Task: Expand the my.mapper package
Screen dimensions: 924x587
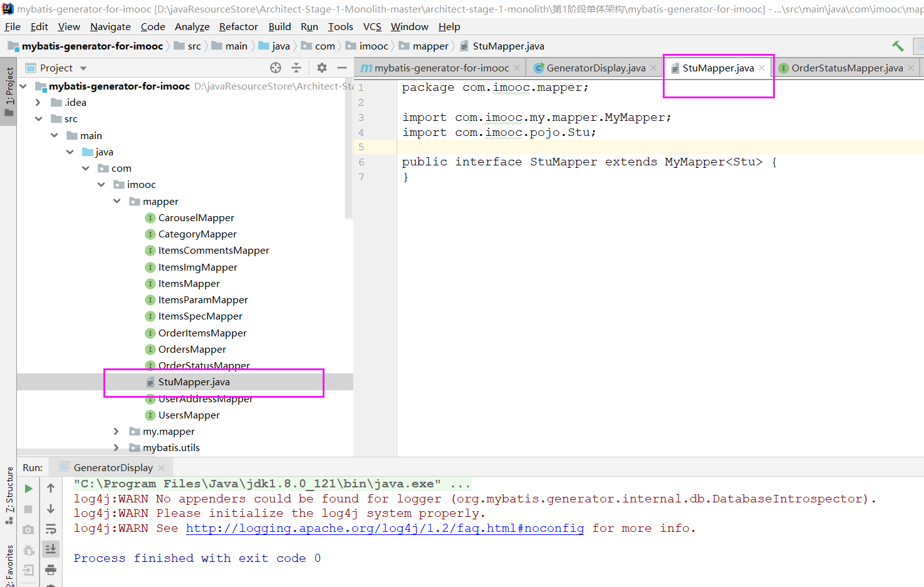Action: 117,431
